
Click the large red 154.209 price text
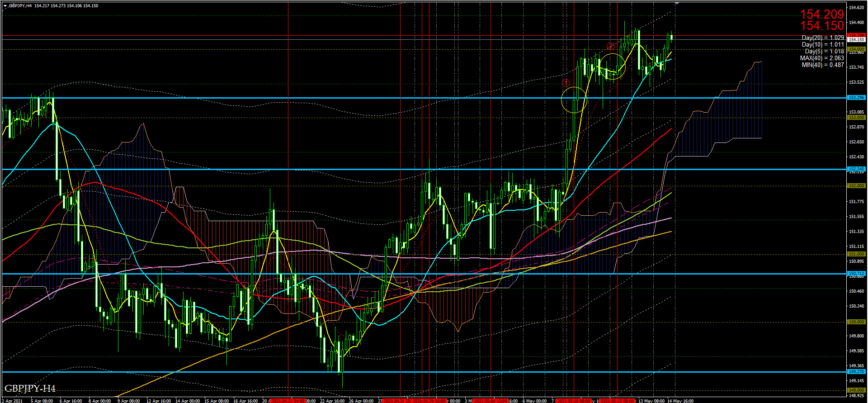pyautogui.click(x=822, y=14)
